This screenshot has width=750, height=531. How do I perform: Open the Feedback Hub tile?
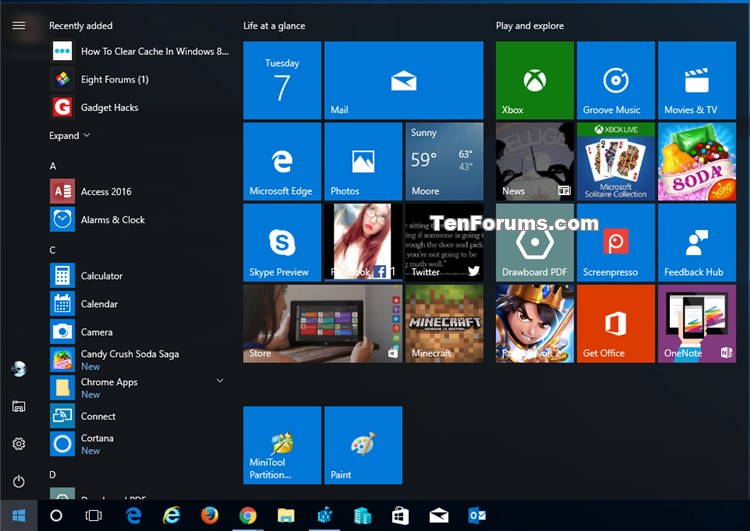click(x=697, y=243)
